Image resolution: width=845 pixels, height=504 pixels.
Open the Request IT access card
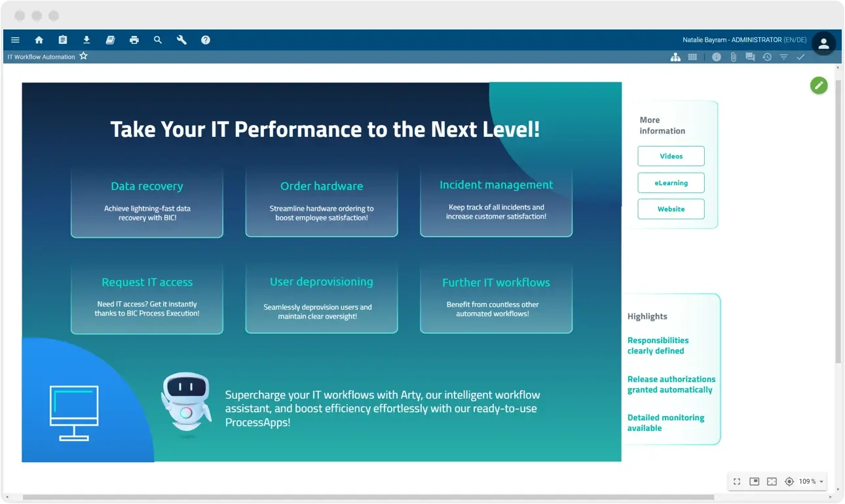(147, 298)
